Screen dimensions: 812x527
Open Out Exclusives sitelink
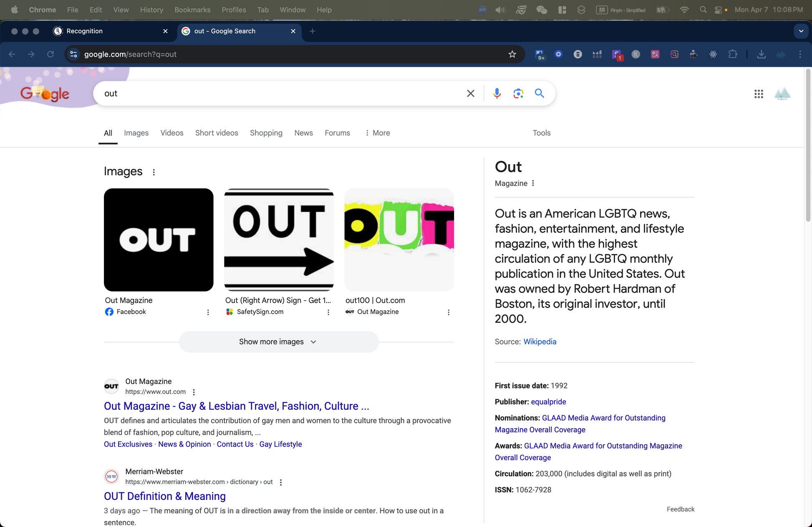(x=128, y=444)
